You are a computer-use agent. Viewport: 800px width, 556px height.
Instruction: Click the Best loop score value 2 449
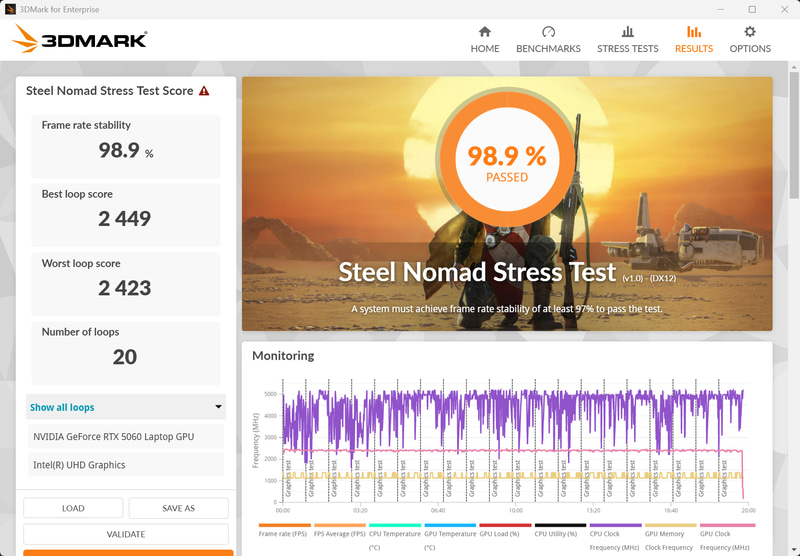[124, 219]
